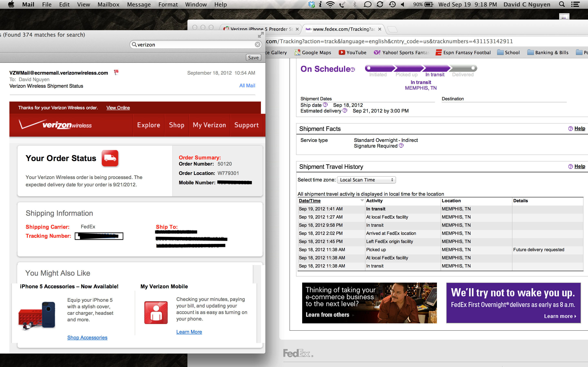Screen dimensions: 588x367
Task: Click the Ship date help question icon
Action: click(325, 105)
